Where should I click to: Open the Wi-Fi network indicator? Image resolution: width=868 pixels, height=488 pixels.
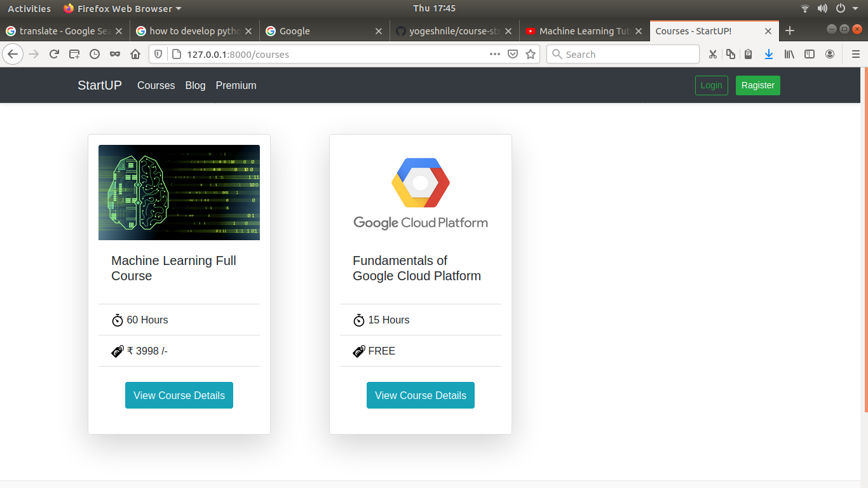point(805,8)
